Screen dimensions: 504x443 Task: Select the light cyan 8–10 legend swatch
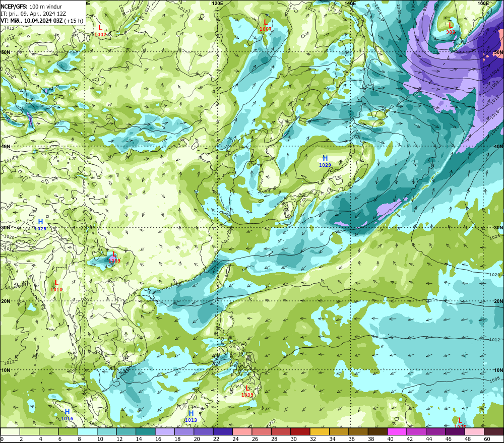click(x=87, y=432)
